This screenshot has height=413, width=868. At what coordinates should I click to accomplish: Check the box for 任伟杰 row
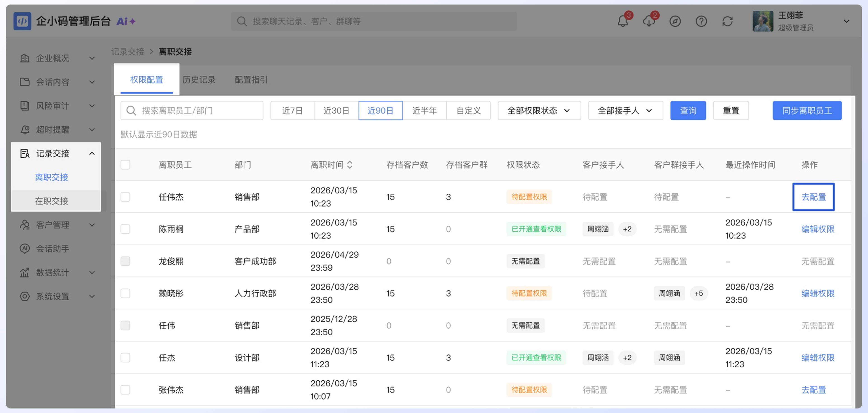coord(125,197)
